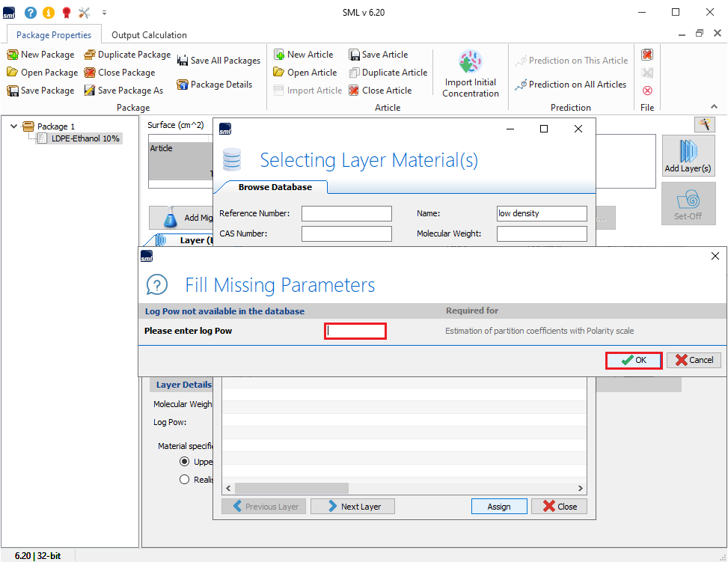Collapse the Package 1 tree node
728x562 pixels.
point(14,126)
